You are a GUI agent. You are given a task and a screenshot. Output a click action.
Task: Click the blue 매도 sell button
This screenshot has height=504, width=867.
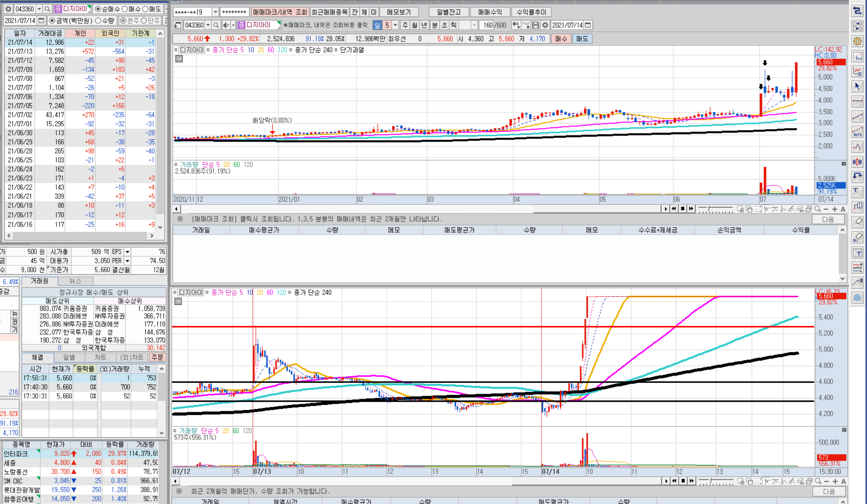click(582, 39)
